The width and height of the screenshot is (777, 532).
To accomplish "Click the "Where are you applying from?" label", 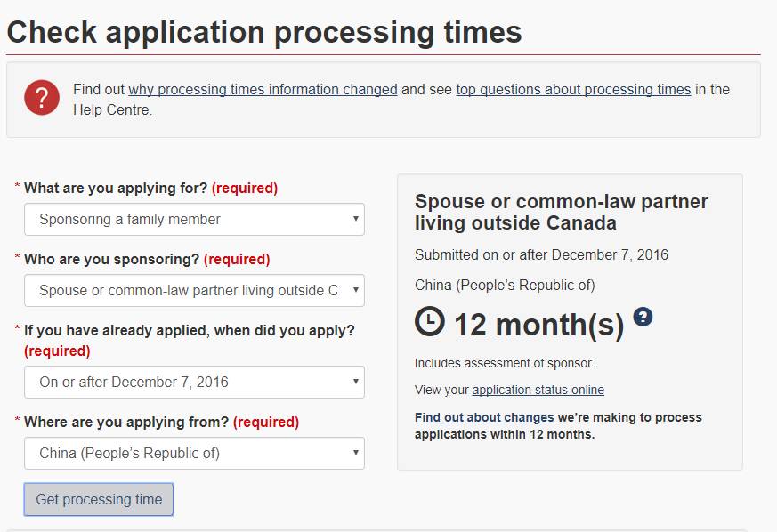I will pyautogui.click(x=125, y=423).
